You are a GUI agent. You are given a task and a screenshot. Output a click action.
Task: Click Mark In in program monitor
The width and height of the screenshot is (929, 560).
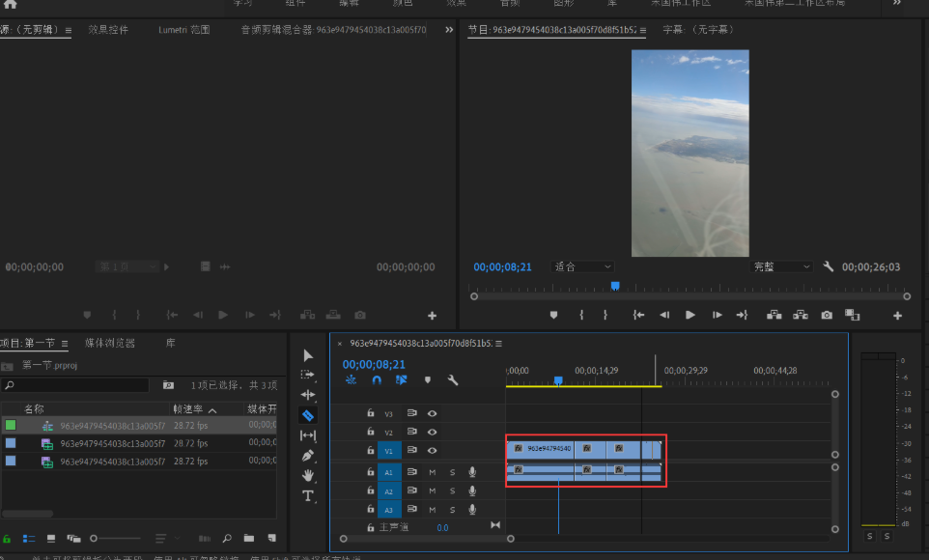click(x=581, y=316)
